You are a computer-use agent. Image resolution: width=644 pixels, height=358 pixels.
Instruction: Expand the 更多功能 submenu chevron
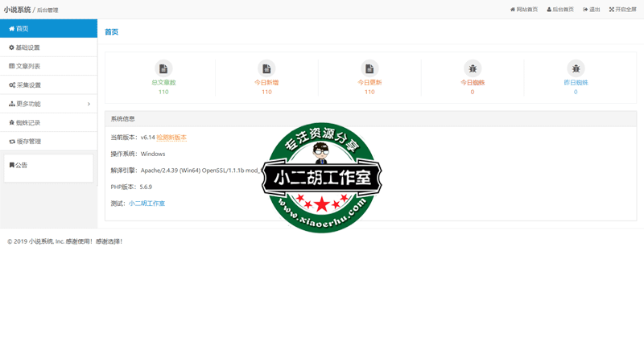click(x=89, y=104)
